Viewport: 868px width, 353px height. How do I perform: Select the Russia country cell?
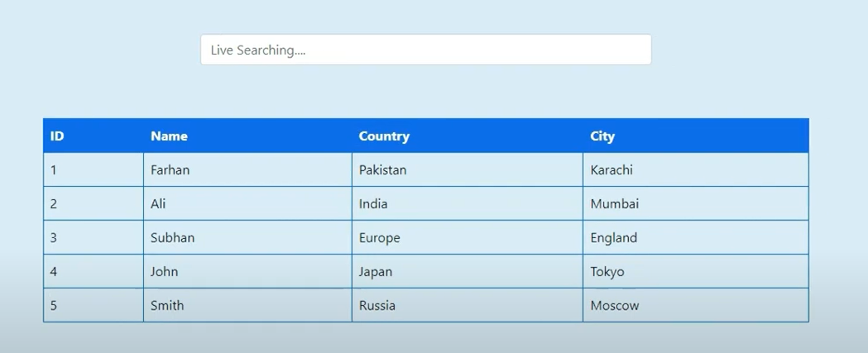point(468,305)
